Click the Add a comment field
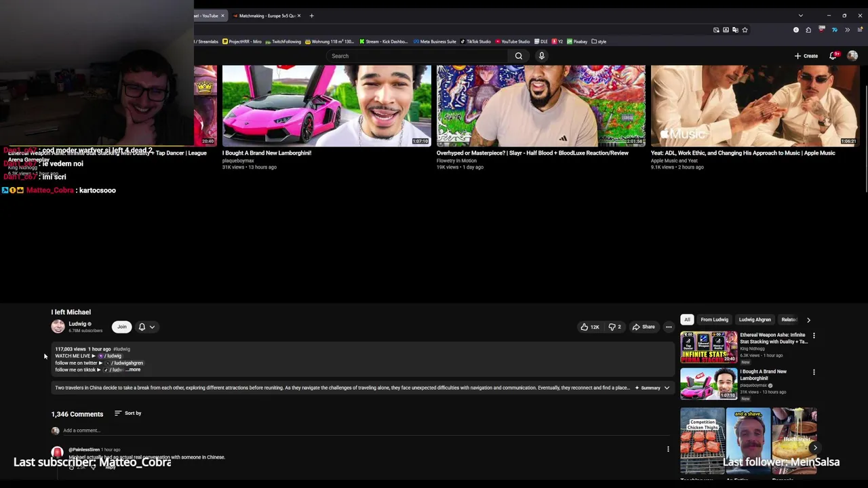868x488 pixels. [366, 430]
